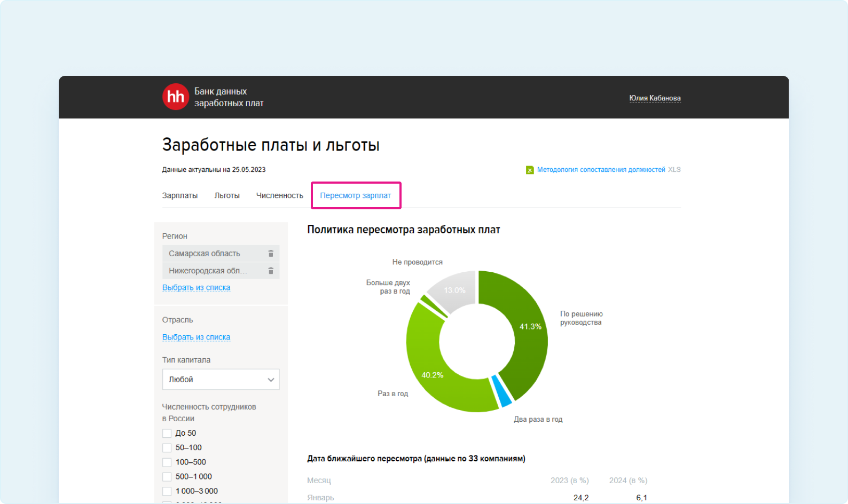Remove Самарская область region filter

pyautogui.click(x=271, y=254)
